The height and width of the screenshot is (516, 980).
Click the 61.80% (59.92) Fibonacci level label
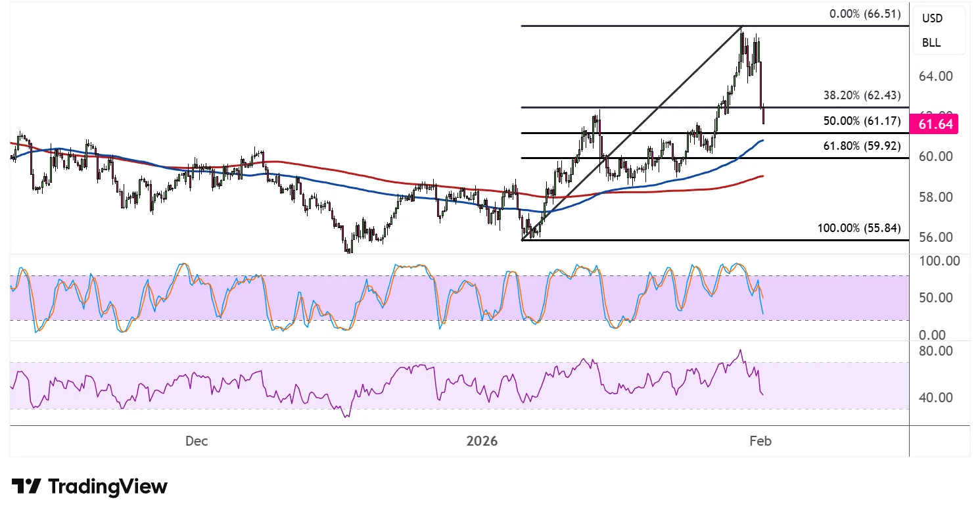coord(862,146)
